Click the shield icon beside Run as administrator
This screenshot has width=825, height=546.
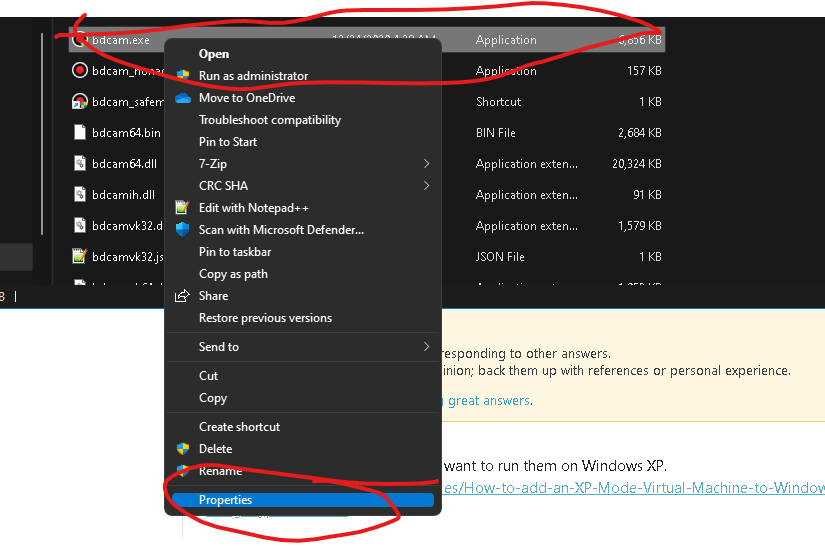click(x=183, y=75)
